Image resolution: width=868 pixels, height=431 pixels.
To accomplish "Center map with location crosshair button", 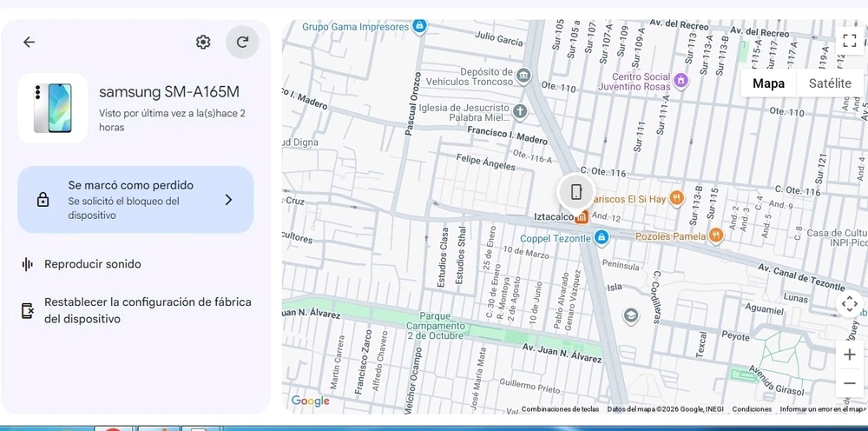I will (x=849, y=304).
